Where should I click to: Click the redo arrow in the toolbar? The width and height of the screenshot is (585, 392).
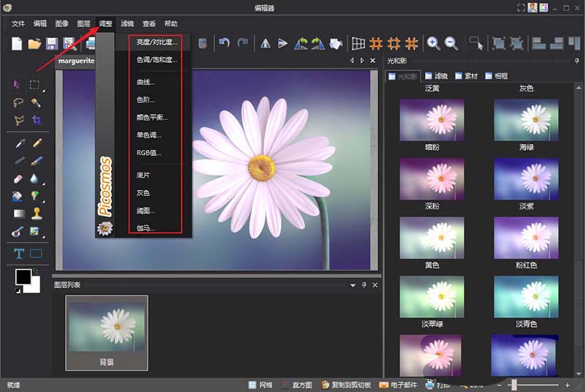243,43
